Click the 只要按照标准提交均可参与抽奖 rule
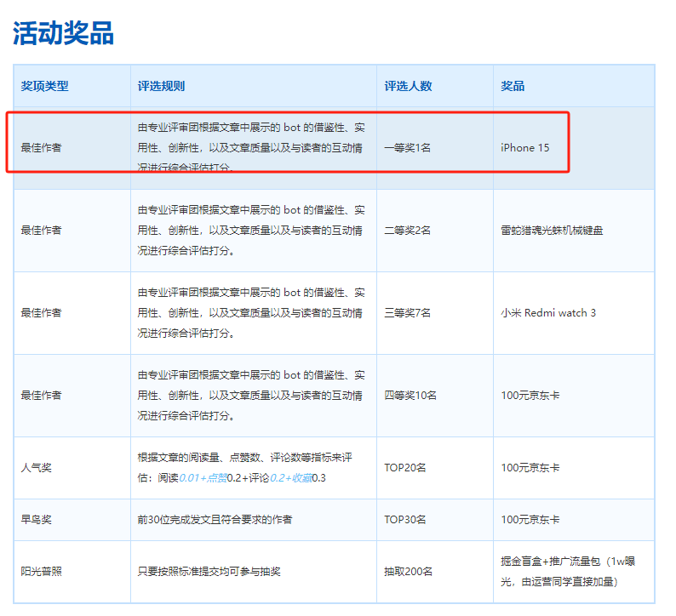 [209, 572]
